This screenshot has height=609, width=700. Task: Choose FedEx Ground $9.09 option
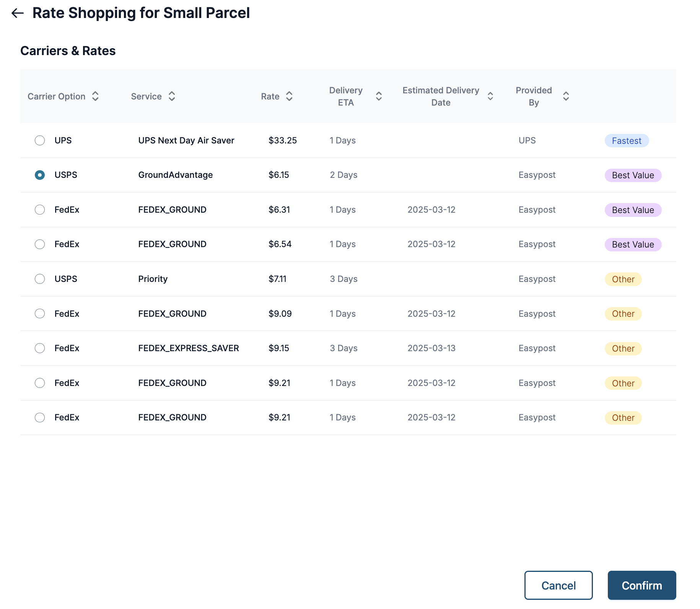40,314
